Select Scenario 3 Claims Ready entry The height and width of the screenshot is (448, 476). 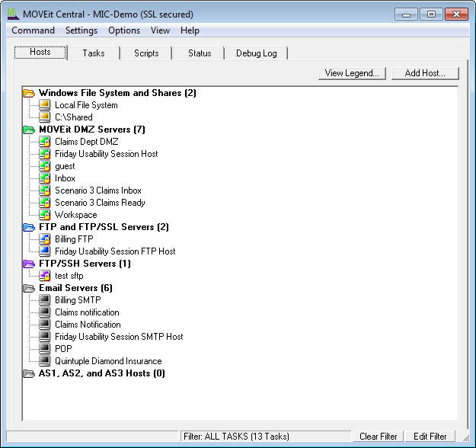click(x=100, y=203)
